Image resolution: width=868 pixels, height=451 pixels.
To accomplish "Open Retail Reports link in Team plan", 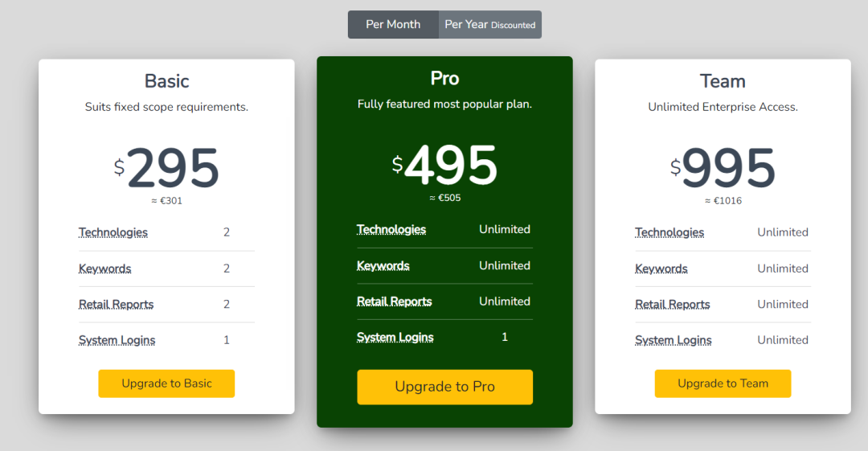I will coord(673,304).
